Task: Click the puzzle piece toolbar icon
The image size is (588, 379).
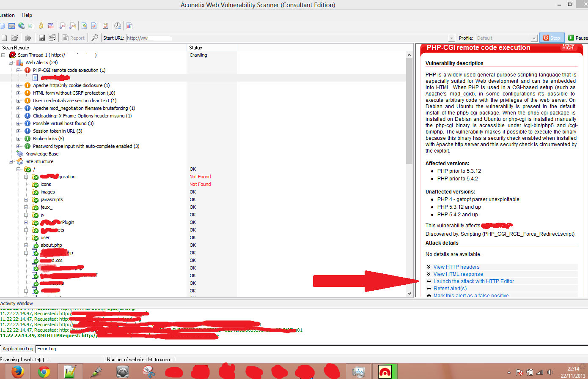Action: [x=28, y=38]
